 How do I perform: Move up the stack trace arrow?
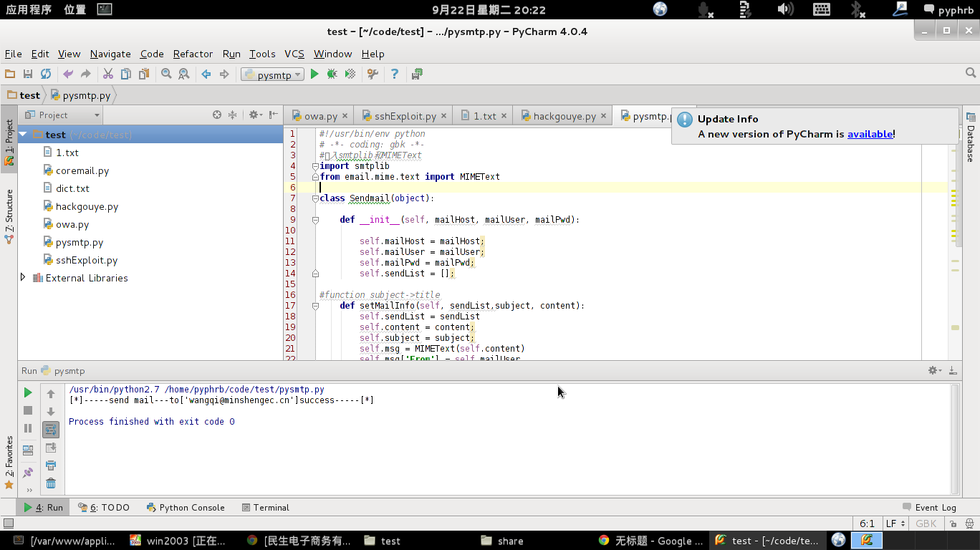[x=51, y=394]
